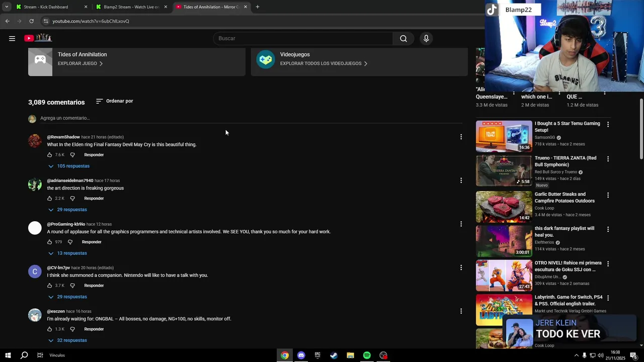The width and height of the screenshot is (644, 362).
Task: Dislike the @adrianseidelman7940 comment
Action: tap(72, 199)
